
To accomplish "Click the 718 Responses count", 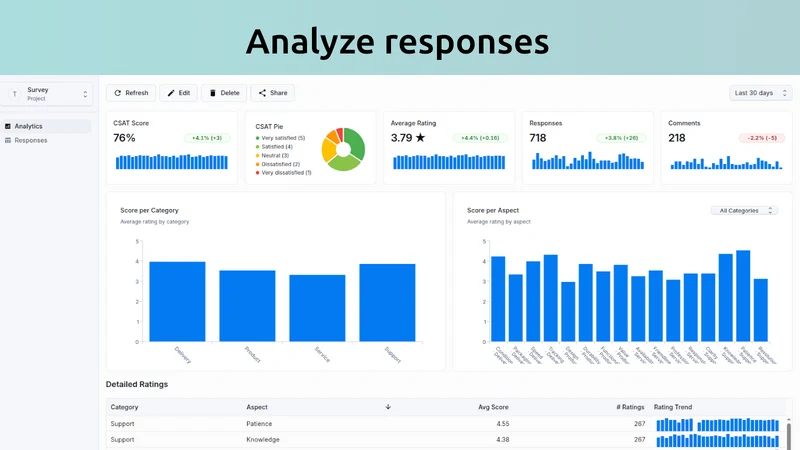I will [x=538, y=138].
